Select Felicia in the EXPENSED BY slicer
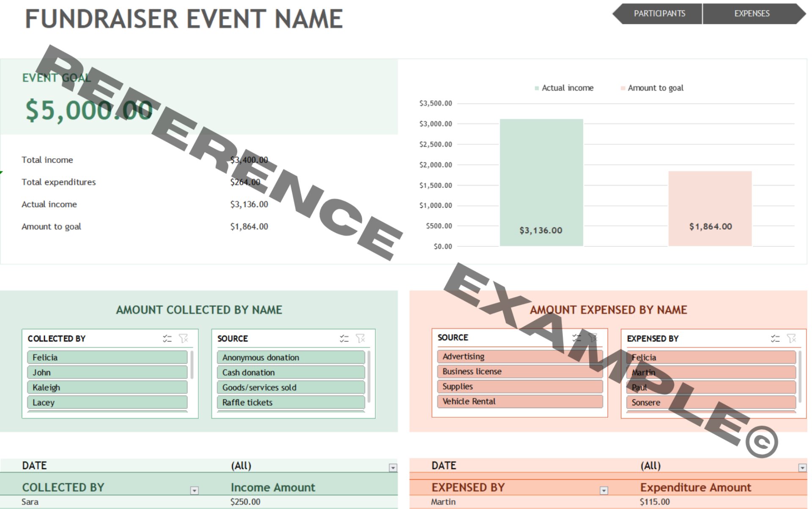 [x=711, y=358]
